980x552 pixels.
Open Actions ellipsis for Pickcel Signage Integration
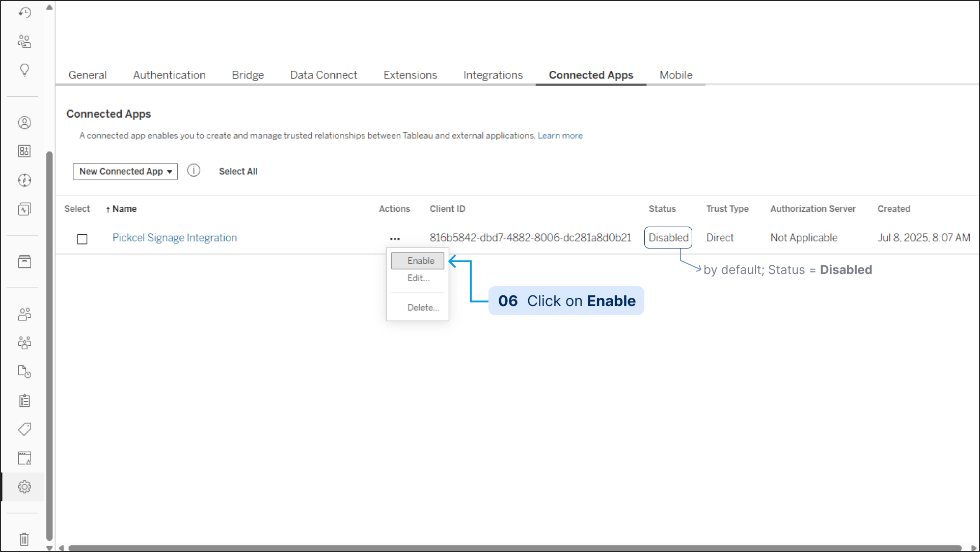(395, 238)
